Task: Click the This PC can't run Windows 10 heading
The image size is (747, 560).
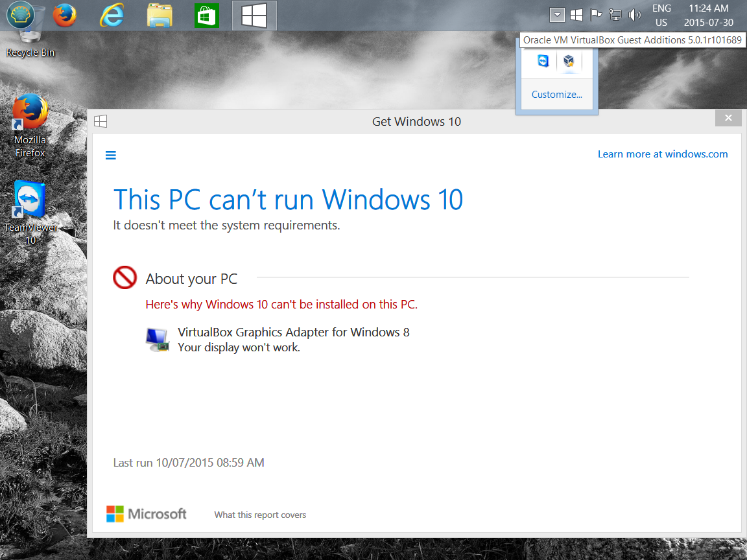Action: pyautogui.click(x=288, y=199)
